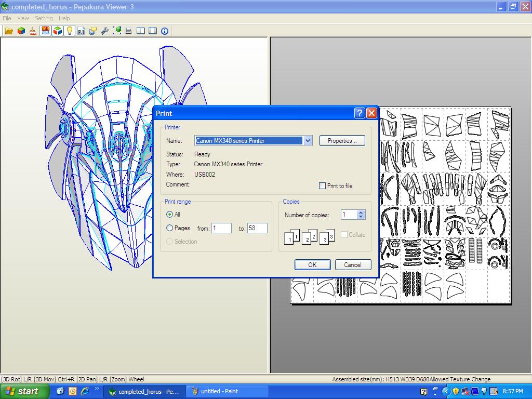This screenshot has height=399, width=532.
Task: Toggle the green-top cube face icon
Action: (x=57, y=31)
